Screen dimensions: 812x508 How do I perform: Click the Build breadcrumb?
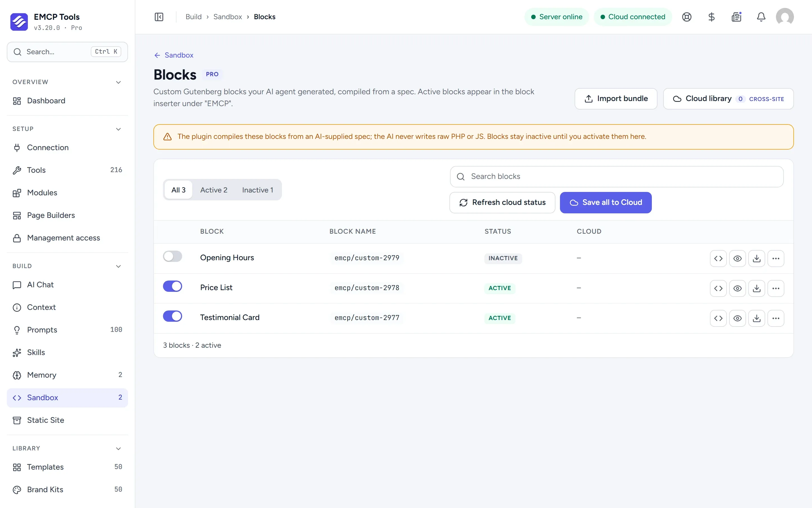[194, 17]
